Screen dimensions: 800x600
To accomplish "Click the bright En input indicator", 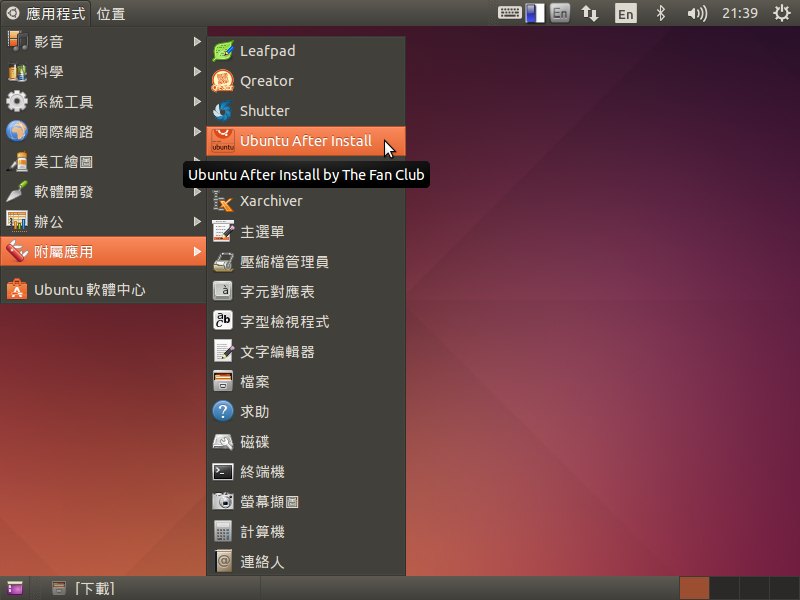I will (x=626, y=13).
